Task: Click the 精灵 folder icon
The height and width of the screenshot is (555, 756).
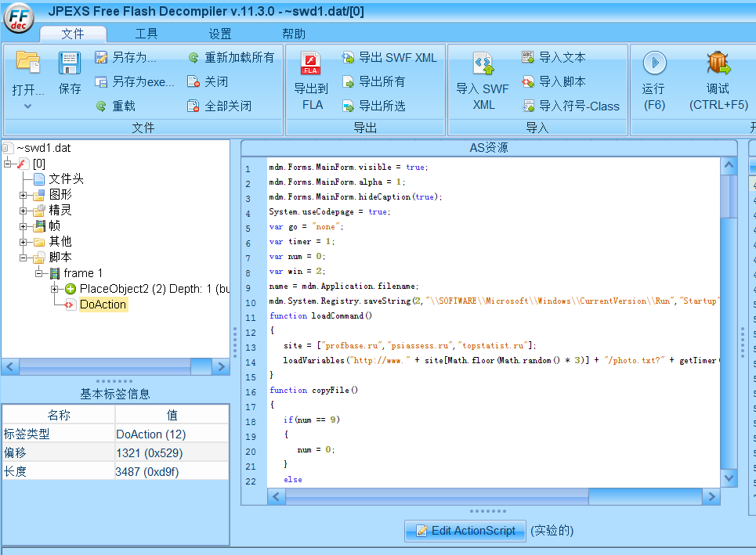Action: point(39,211)
